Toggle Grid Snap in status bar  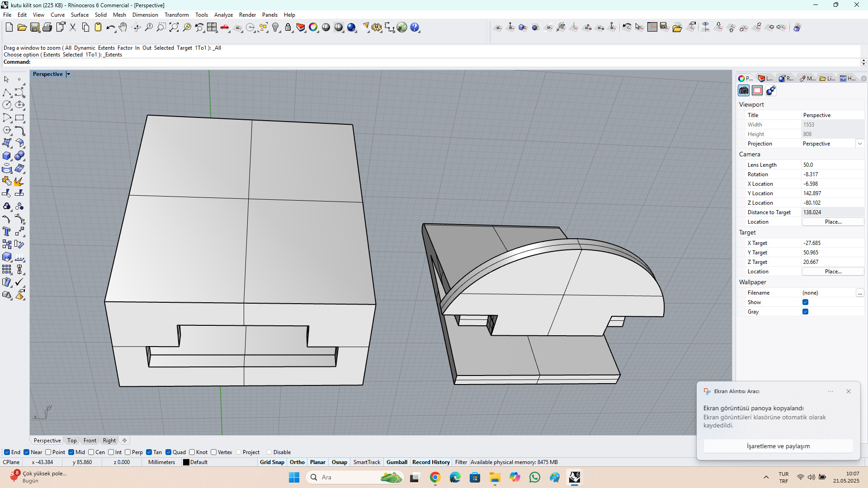tap(272, 462)
